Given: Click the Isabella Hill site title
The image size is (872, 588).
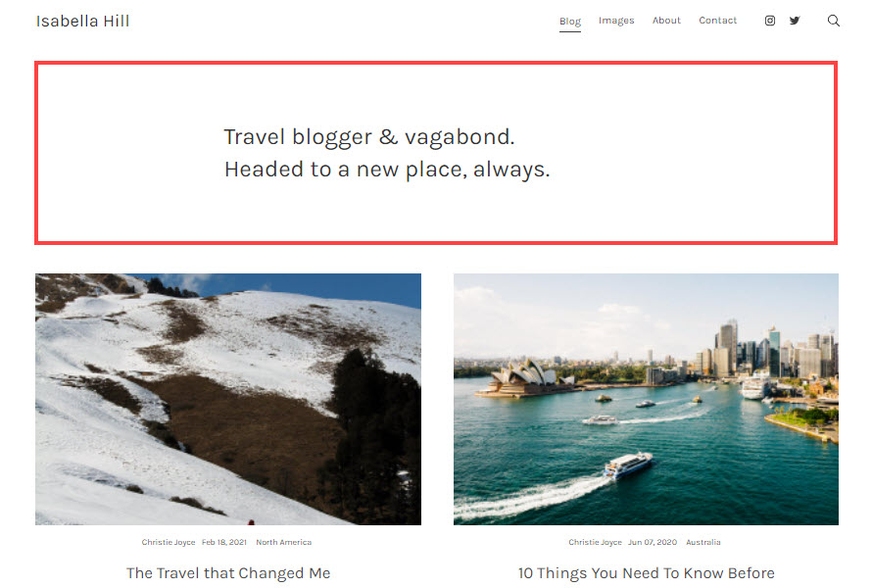Looking at the screenshot, I should [x=83, y=22].
